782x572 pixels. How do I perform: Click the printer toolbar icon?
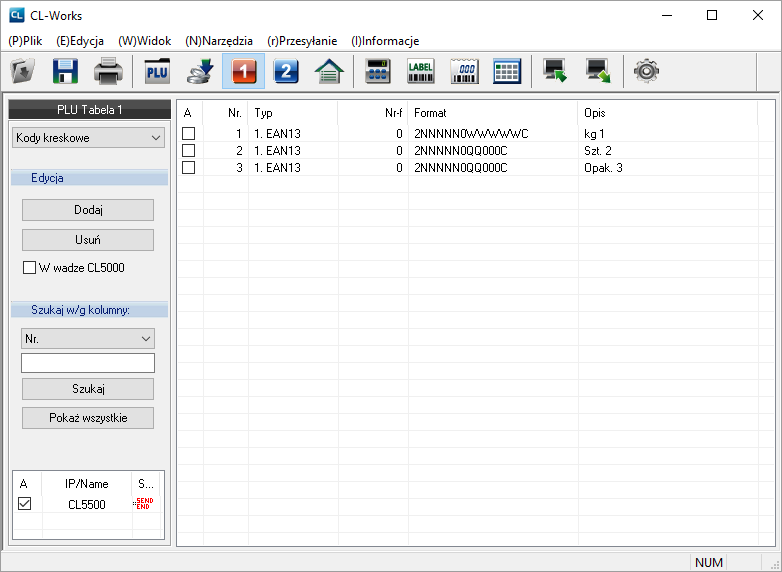(x=108, y=71)
